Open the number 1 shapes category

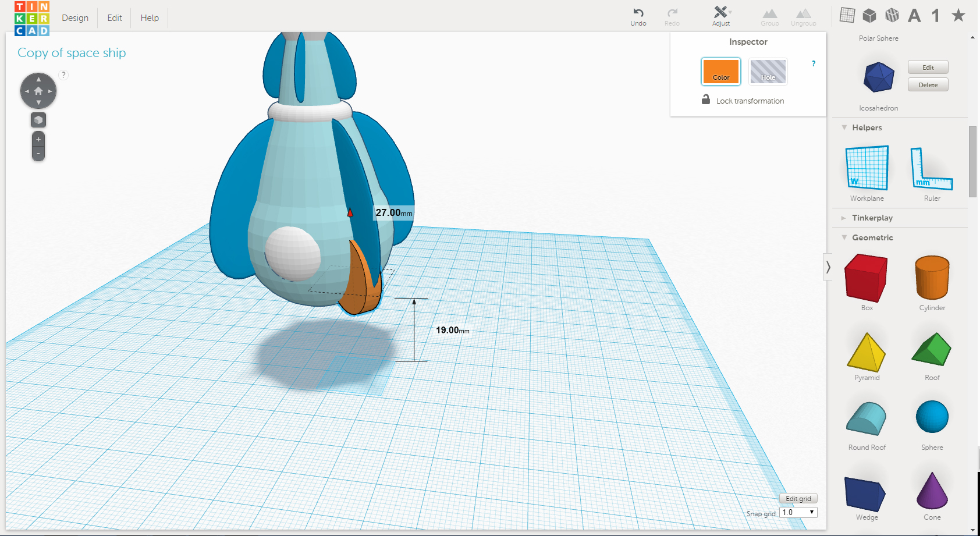tap(936, 16)
